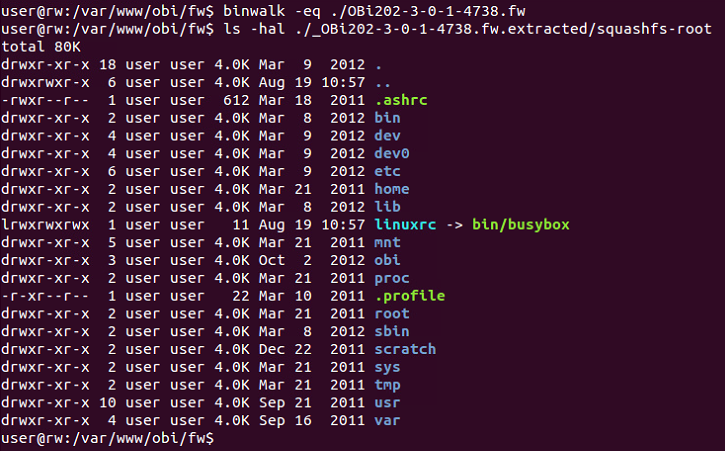
Task: Click the -r-xr--r-- permissions of .profile
Action: (x=45, y=296)
